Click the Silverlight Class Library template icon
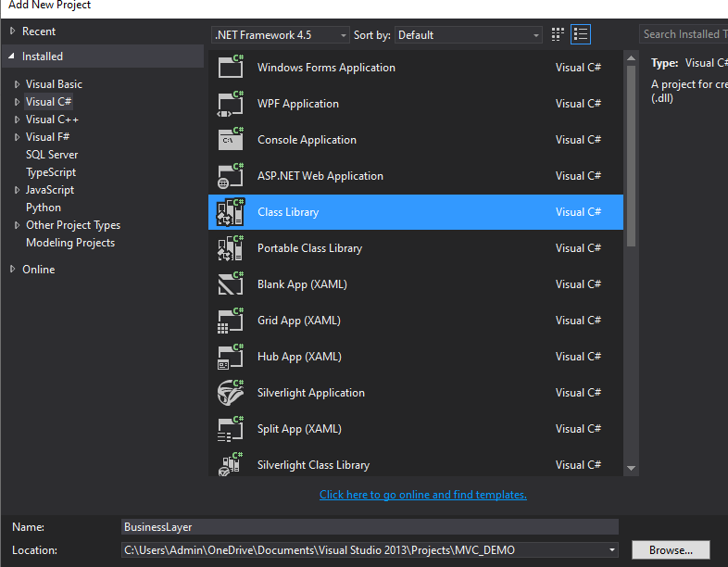 (231, 464)
